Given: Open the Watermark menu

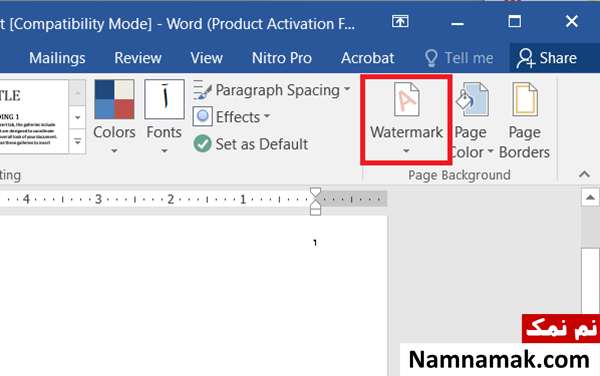Looking at the screenshot, I should click(x=406, y=119).
